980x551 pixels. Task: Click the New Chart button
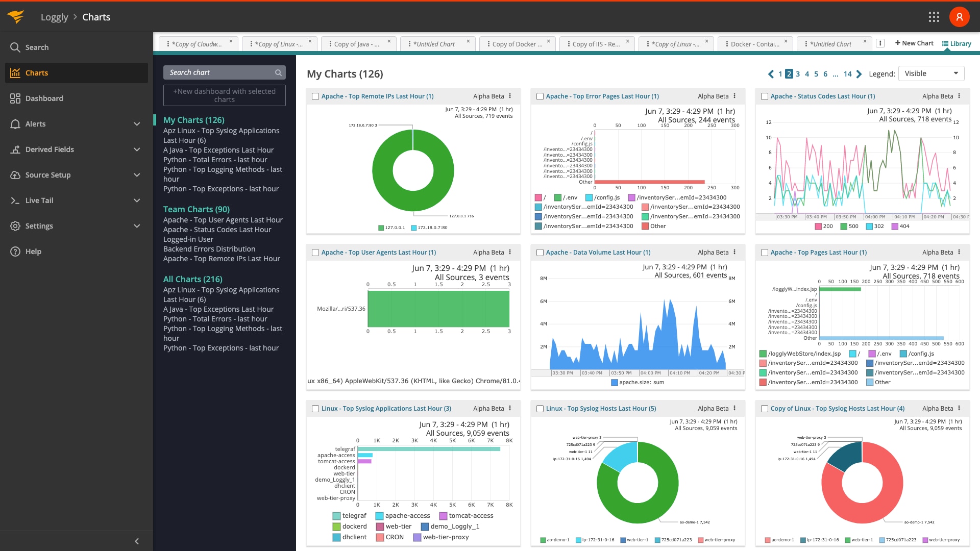914,43
